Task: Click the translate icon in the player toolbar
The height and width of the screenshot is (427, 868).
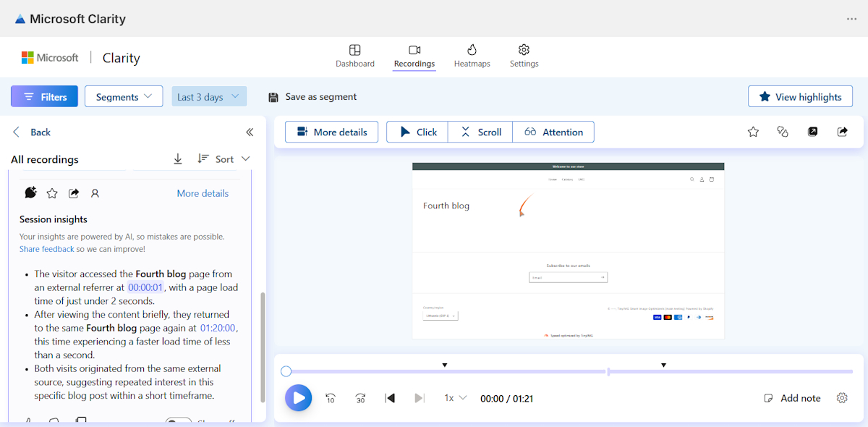Action: click(x=782, y=132)
